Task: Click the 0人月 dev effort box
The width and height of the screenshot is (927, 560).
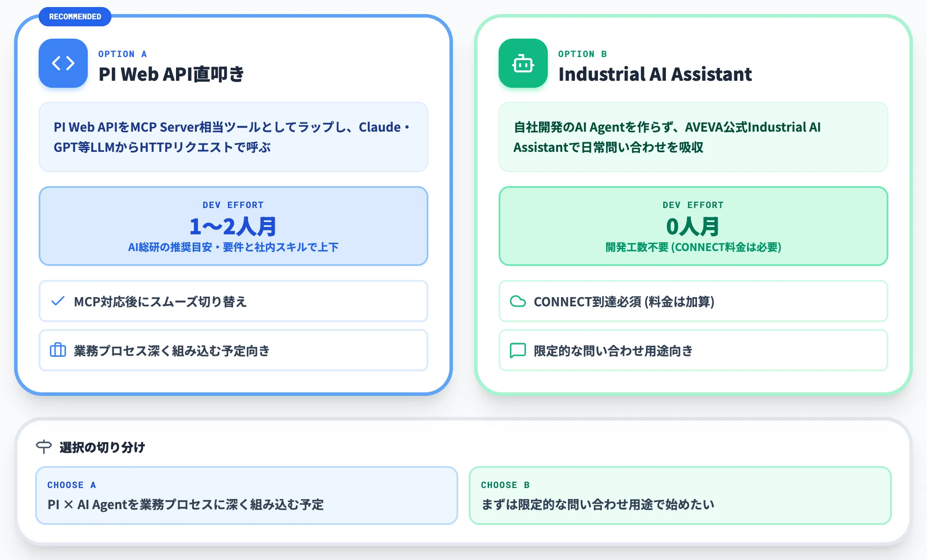Action: tap(693, 226)
